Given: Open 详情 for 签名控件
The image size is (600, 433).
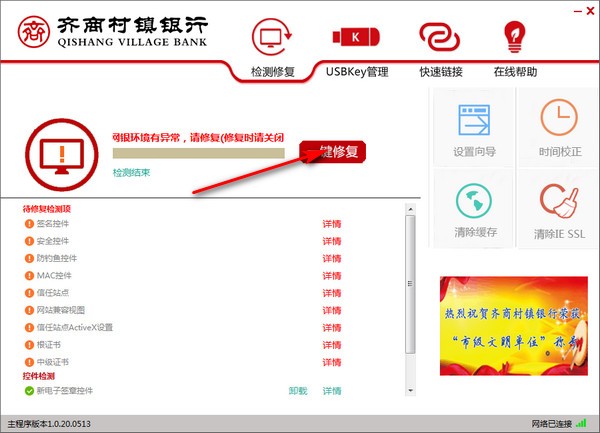Looking at the screenshot, I should pos(331,224).
